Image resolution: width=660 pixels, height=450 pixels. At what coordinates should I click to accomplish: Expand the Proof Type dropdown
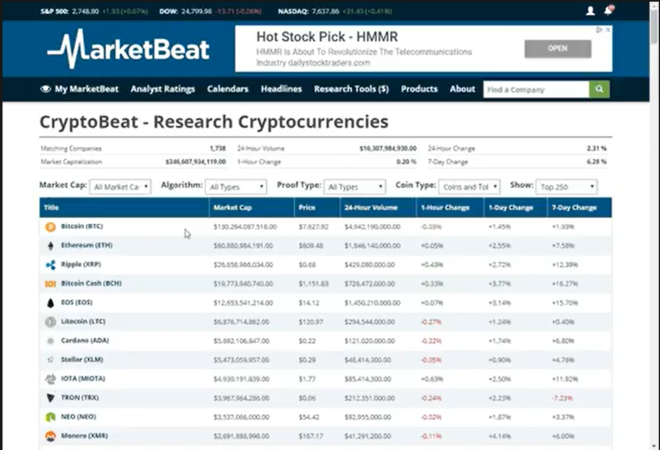point(355,186)
